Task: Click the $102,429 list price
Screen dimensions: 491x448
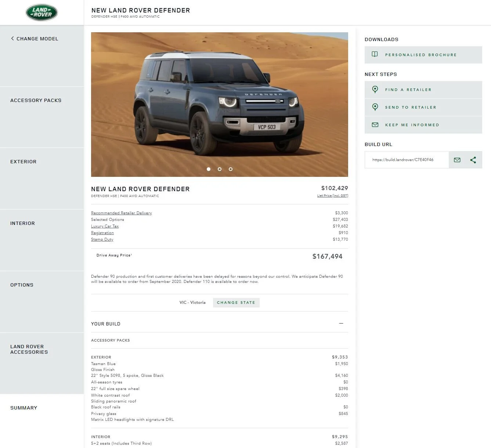Action: [335, 188]
